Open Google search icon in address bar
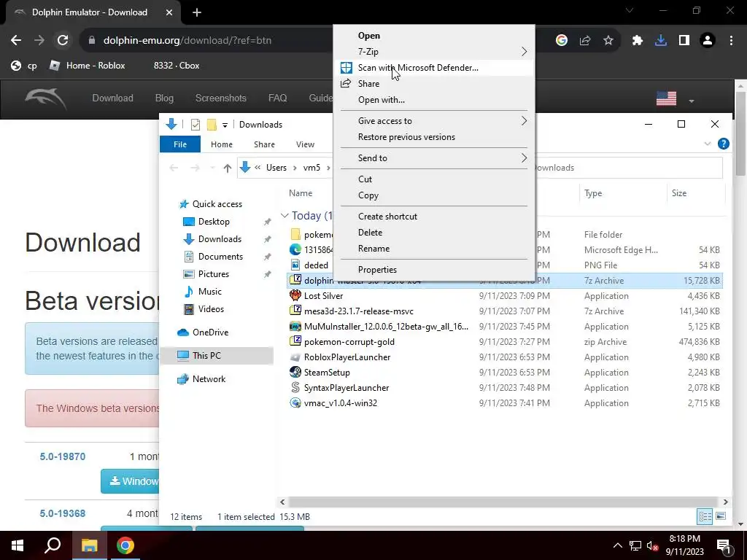This screenshot has width=747, height=560. [562, 41]
